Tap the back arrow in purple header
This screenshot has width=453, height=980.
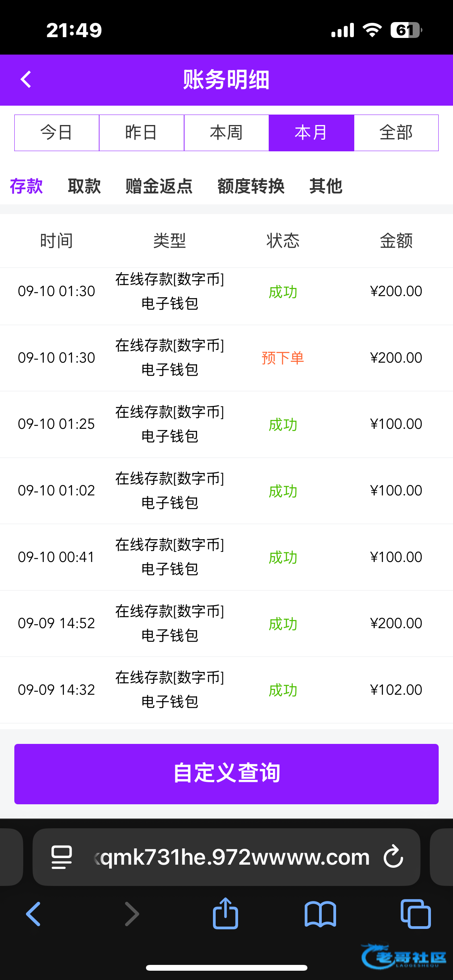point(26,80)
